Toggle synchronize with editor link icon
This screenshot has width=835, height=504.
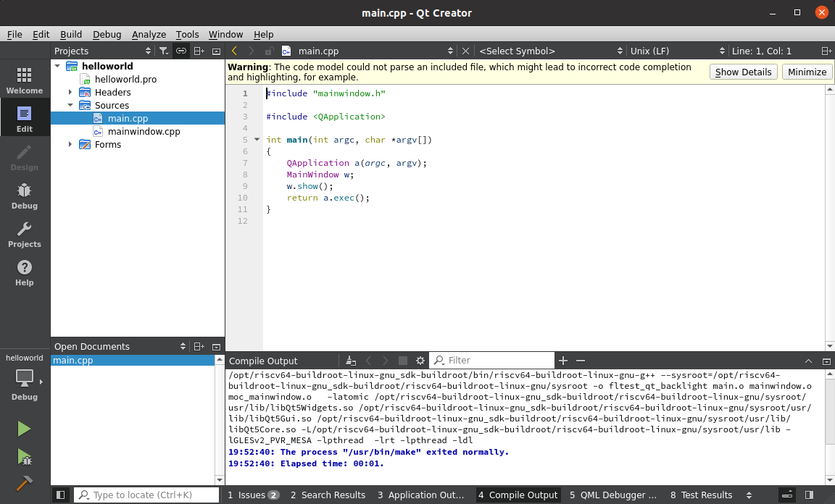pyautogui.click(x=181, y=51)
